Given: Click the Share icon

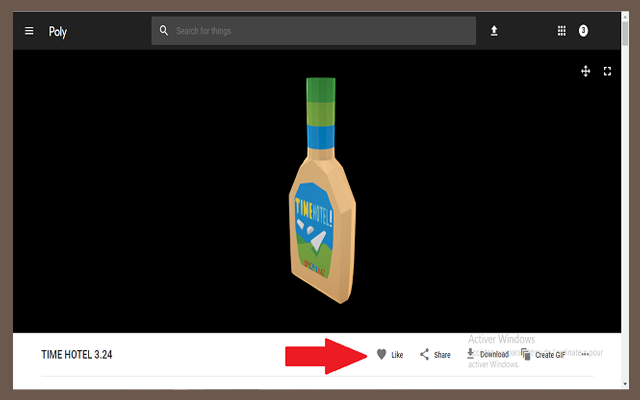Looking at the screenshot, I should click(x=424, y=354).
